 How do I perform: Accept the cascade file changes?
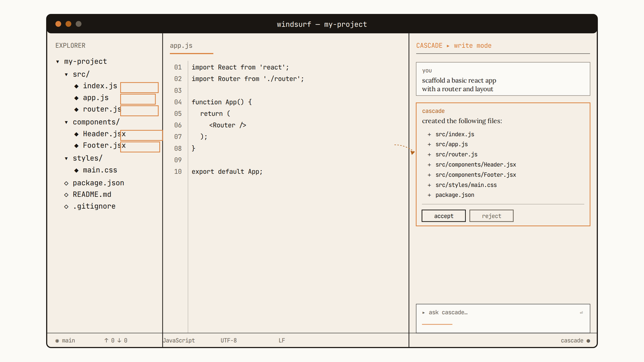(x=444, y=216)
